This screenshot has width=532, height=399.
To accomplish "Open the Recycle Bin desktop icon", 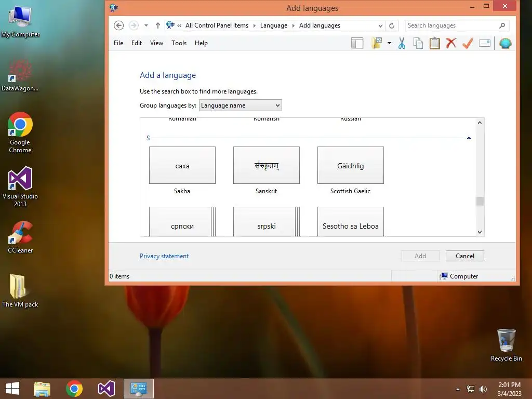I will (x=506, y=345).
